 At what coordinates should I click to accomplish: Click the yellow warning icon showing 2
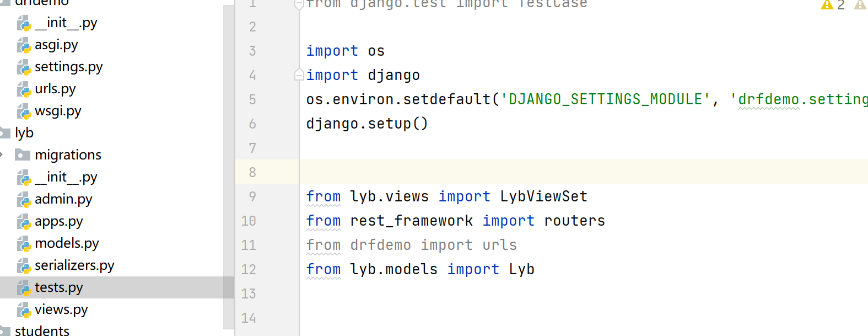pyautogui.click(x=827, y=5)
